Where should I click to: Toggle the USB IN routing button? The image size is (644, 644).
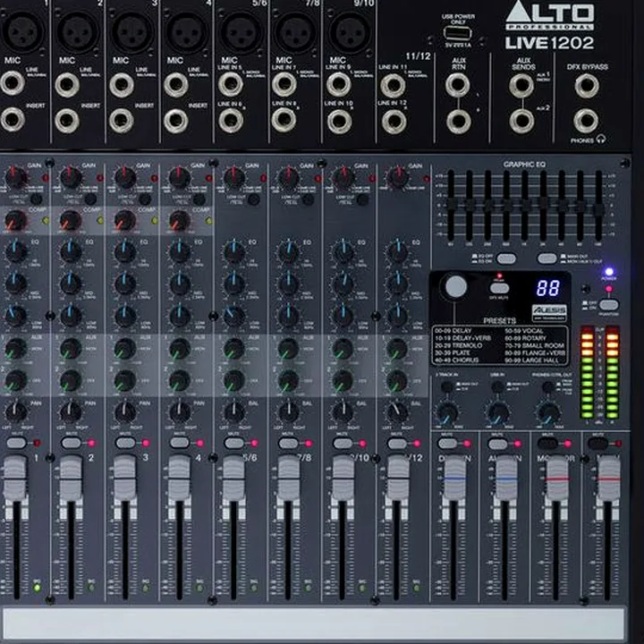498,386
